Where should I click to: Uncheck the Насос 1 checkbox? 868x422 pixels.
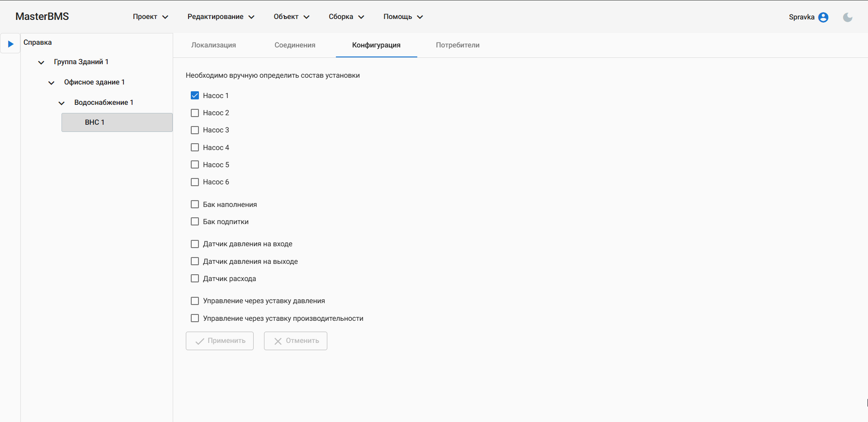click(195, 96)
